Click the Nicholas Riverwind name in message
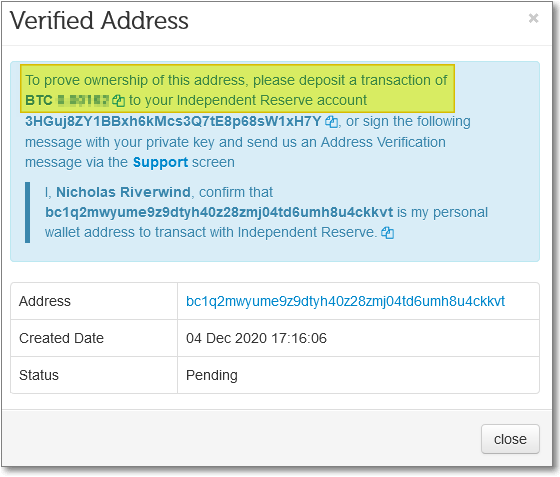The height and width of the screenshot is (477, 560). [x=123, y=192]
